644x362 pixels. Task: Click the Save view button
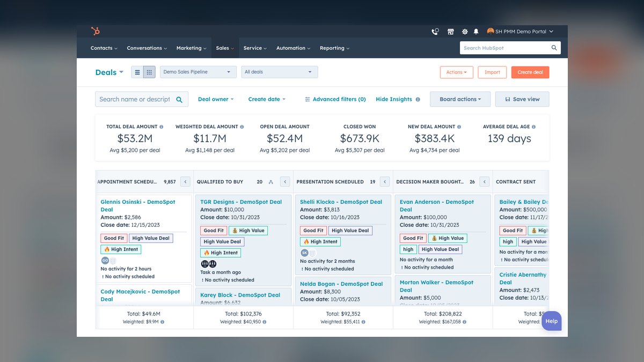pos(522,99)
